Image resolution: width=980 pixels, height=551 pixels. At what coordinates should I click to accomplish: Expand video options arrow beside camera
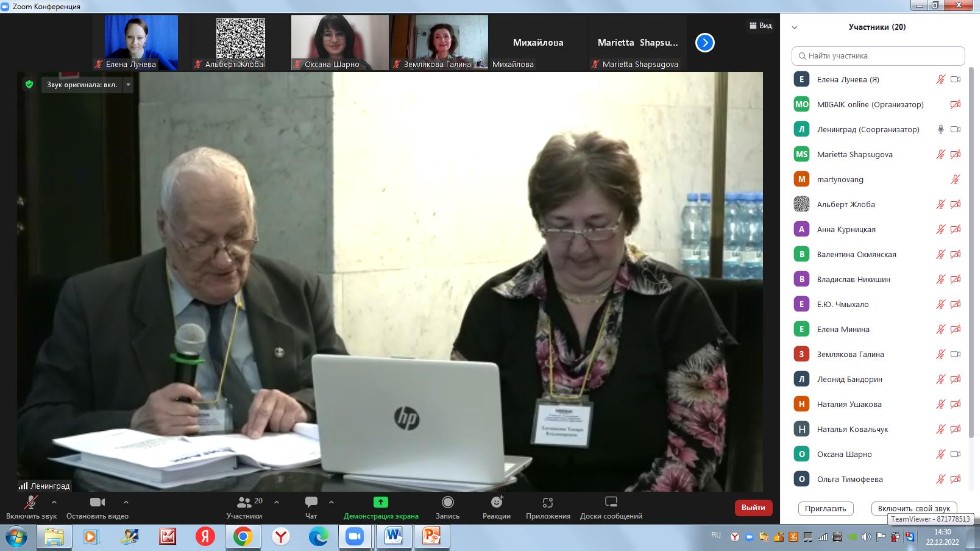pos(125,502)
